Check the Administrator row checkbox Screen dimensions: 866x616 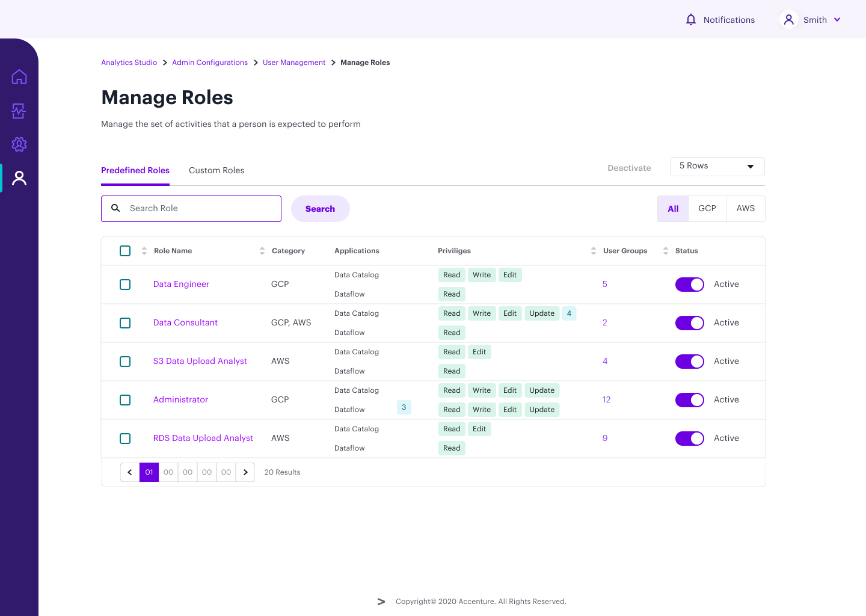[x=125, y=400]
